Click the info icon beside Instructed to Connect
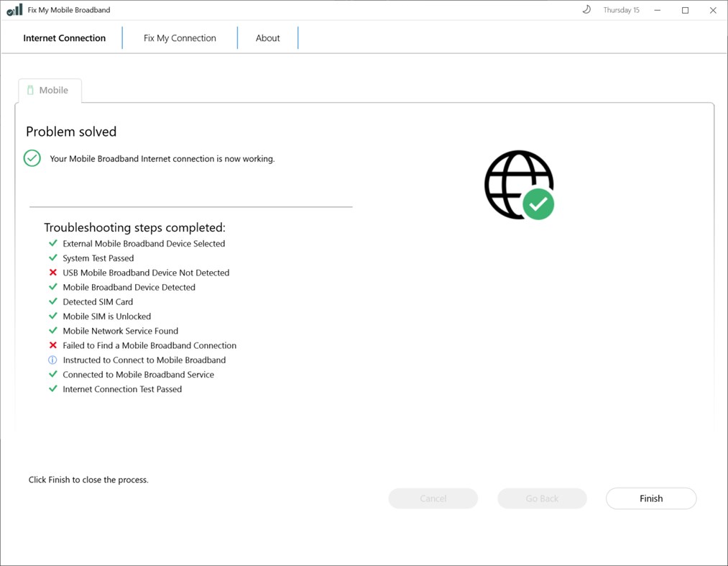The width and height of the screenshot is (728, 566). coord(52,360)
